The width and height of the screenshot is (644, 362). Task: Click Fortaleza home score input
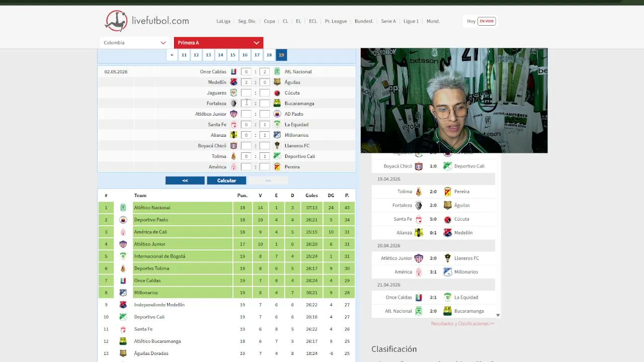246,104
